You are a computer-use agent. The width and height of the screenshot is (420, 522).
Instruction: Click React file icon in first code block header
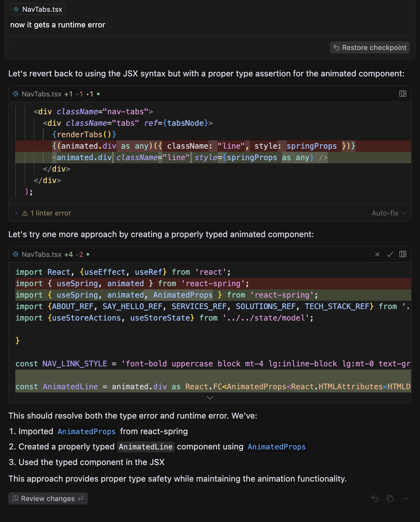[x=16, y=94]
